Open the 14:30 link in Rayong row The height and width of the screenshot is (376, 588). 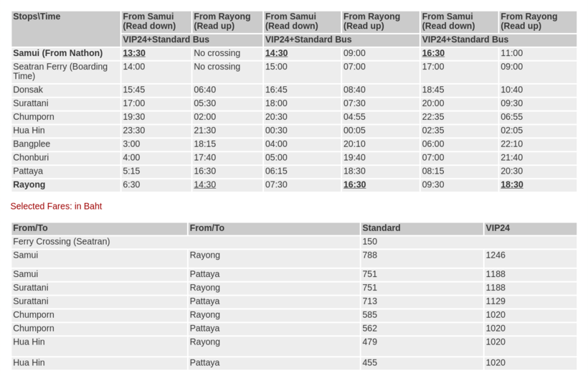tap(205, 184)
